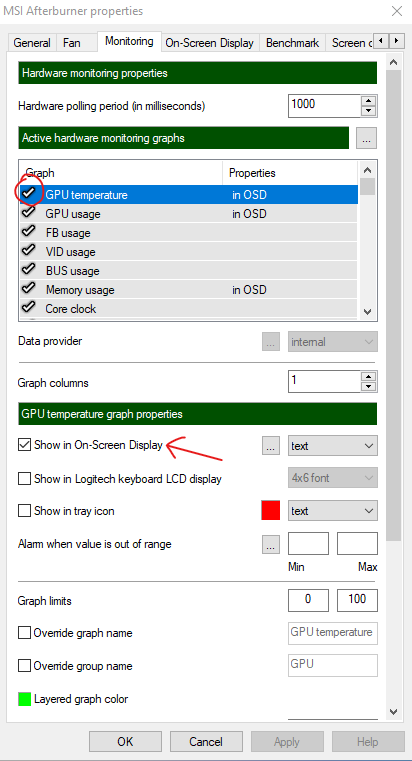412x761 pixels.
Task: Open the Fan tab
Action: [71, 43]
